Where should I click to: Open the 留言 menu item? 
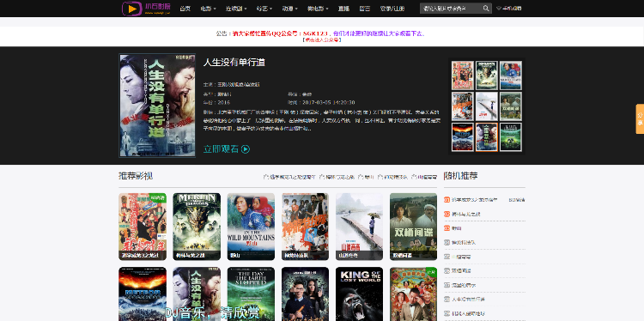click(364, 9)
